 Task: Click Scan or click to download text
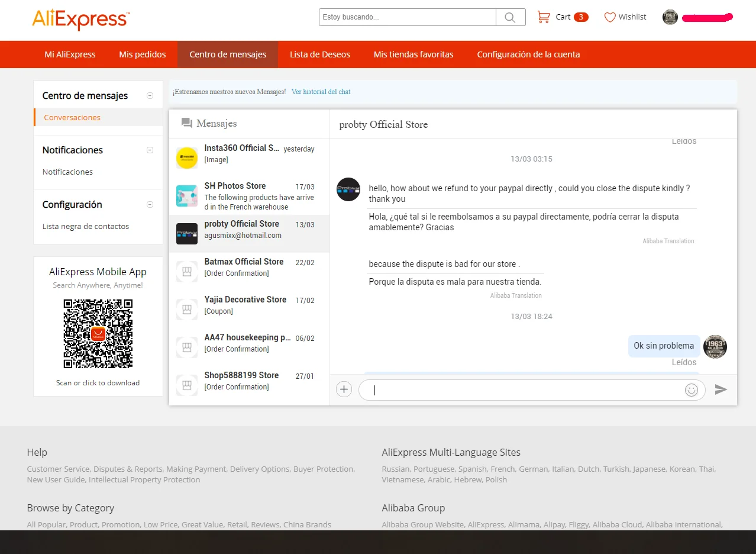98,383
